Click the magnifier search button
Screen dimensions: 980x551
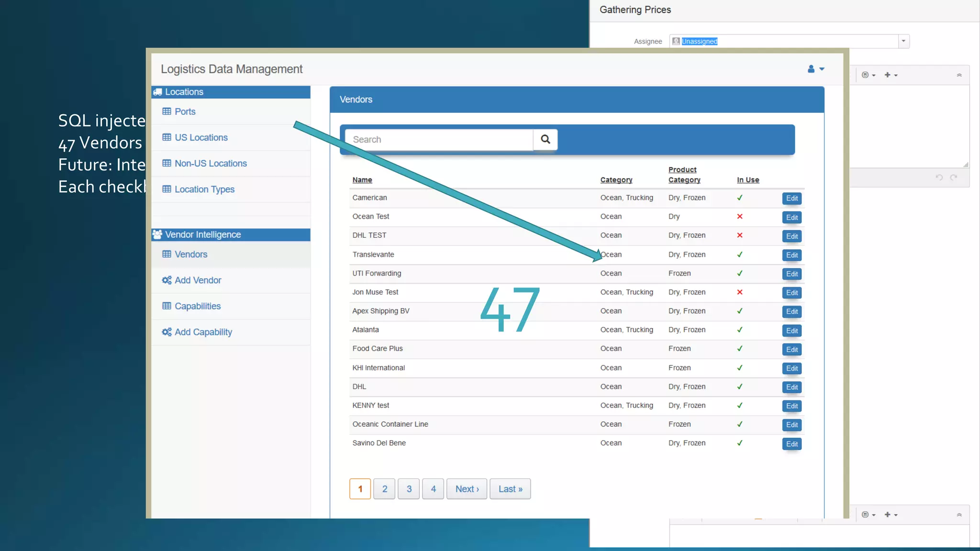point(546,139)
